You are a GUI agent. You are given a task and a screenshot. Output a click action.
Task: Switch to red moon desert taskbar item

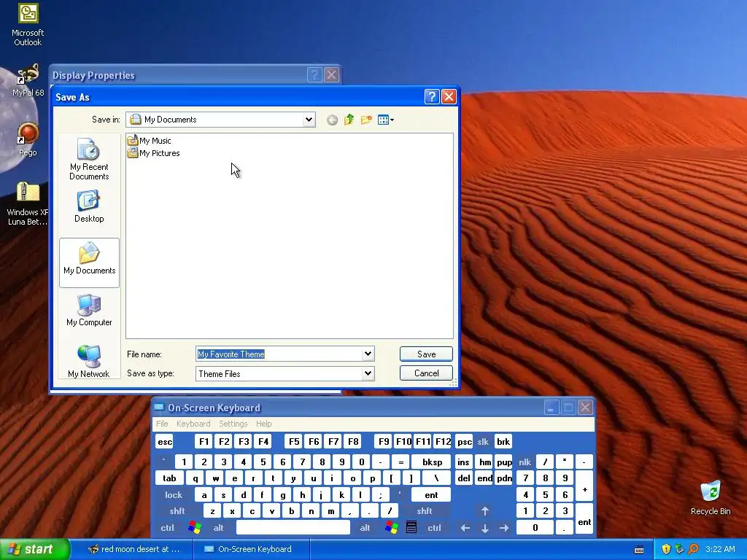[x=133, y=549]
